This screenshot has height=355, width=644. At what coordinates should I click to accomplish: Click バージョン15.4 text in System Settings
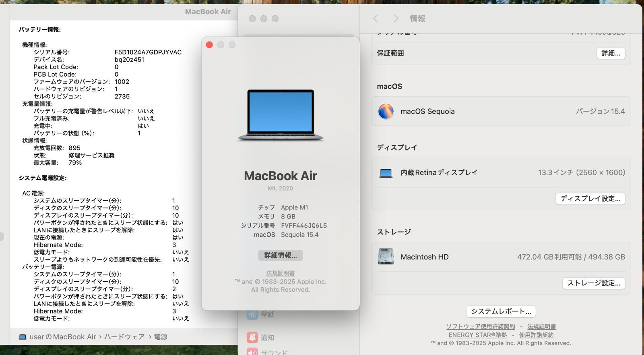tap(601, 111)
